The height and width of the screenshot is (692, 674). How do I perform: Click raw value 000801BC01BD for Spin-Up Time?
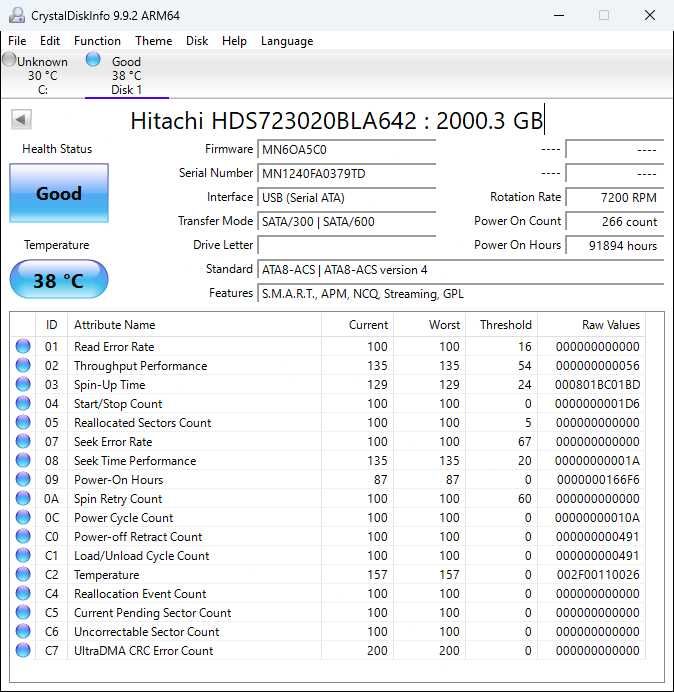click(597, 385)
